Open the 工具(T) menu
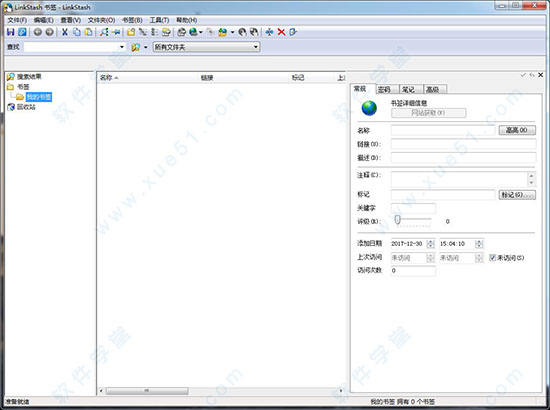 point(159,20)
